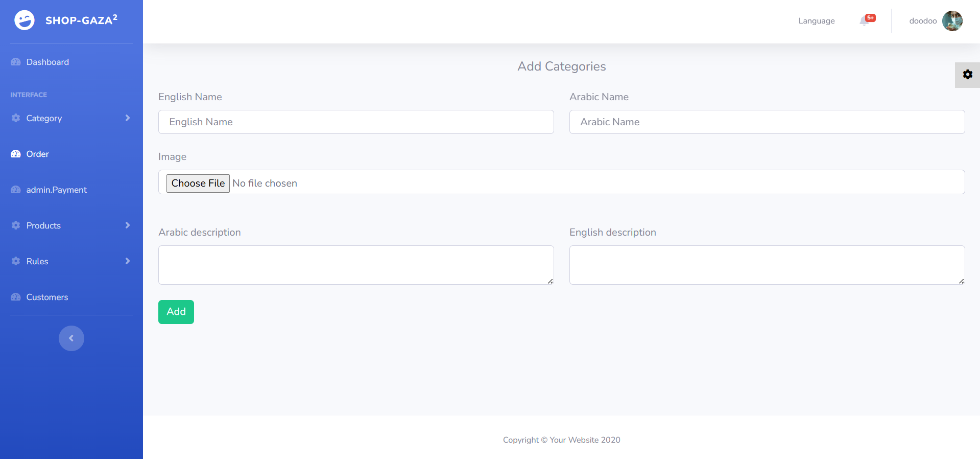
Task: Click the 'Arabic description' label
Action: tap(200, 233)
